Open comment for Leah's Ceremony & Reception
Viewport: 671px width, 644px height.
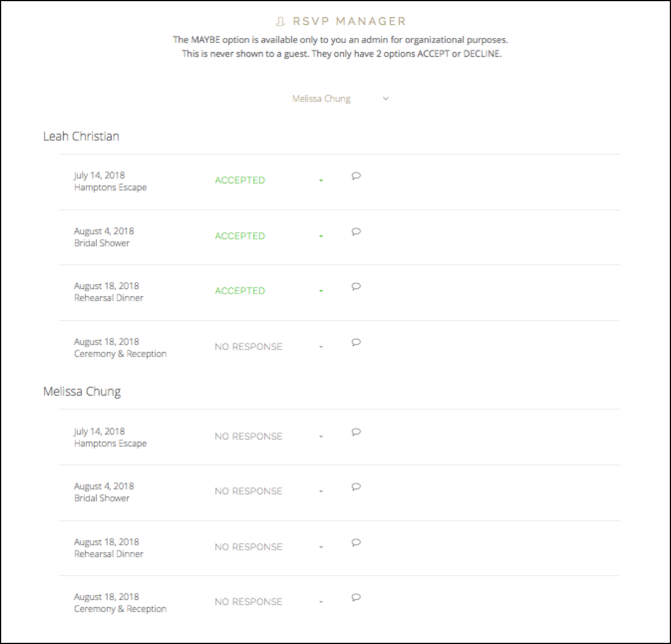pyautogui.click(x=356, y=342)
